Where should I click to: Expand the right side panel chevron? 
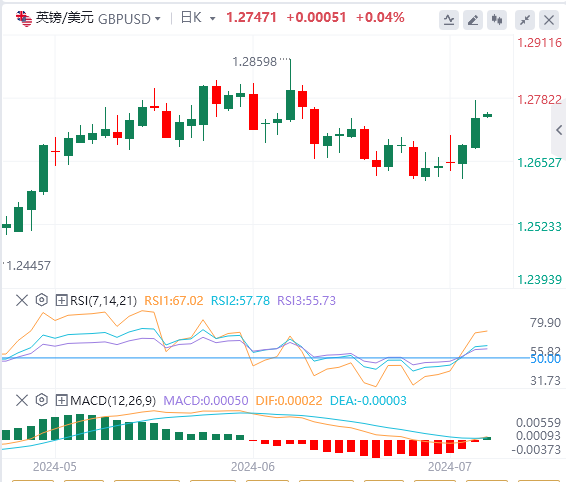click(x=559, y=130)
